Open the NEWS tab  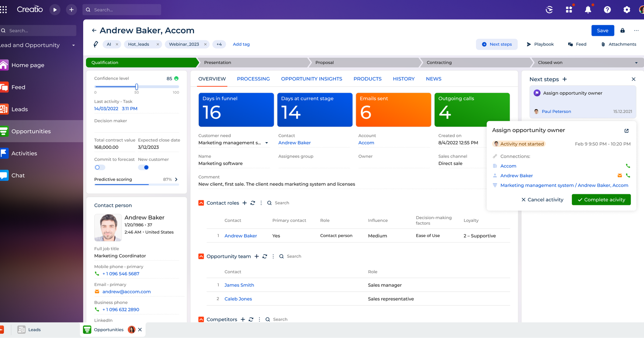pos(434,79)
